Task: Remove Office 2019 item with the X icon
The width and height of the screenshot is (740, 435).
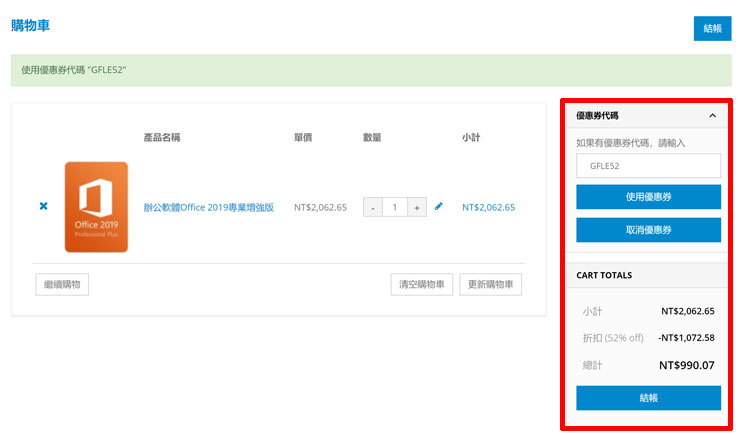Action: click(43, 206)
